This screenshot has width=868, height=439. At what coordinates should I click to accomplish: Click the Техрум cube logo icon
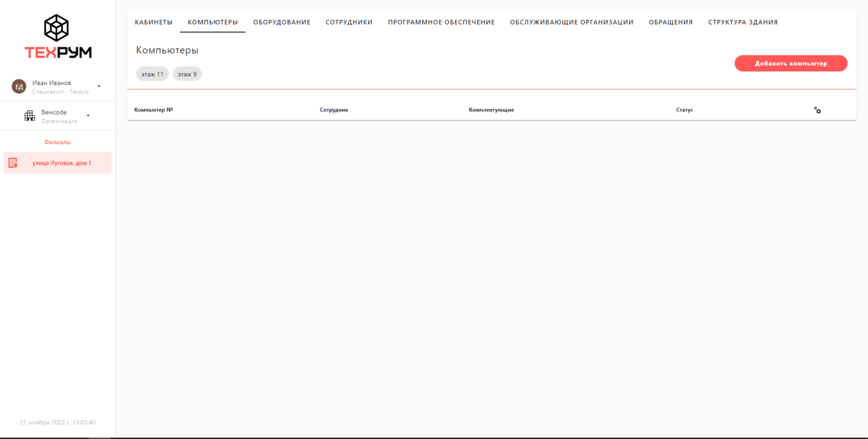57,27
